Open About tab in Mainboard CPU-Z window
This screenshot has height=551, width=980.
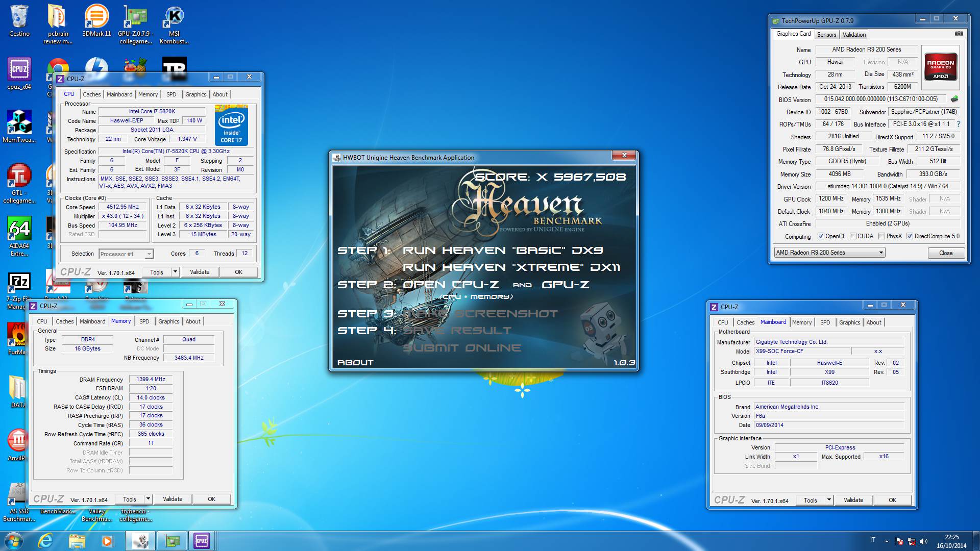pyautogui.click(x=874, y=322)
